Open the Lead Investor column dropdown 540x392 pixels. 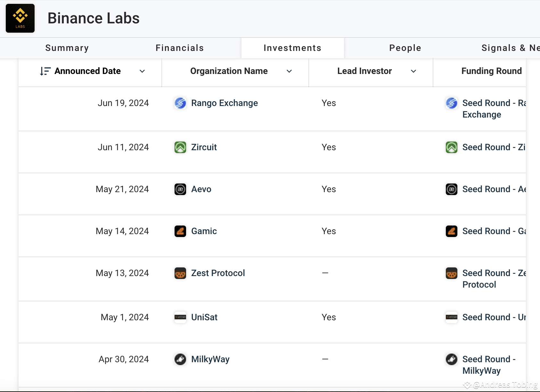[413, 71]
